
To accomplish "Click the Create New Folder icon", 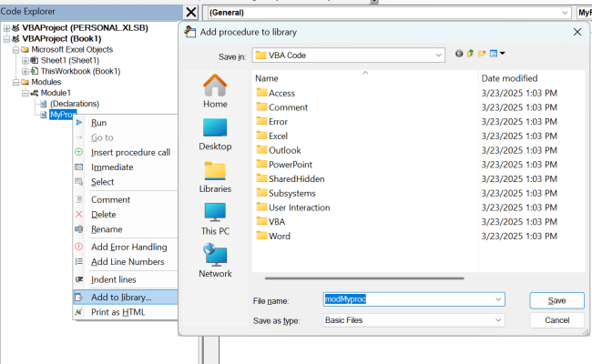I will (x=482, y=54).
